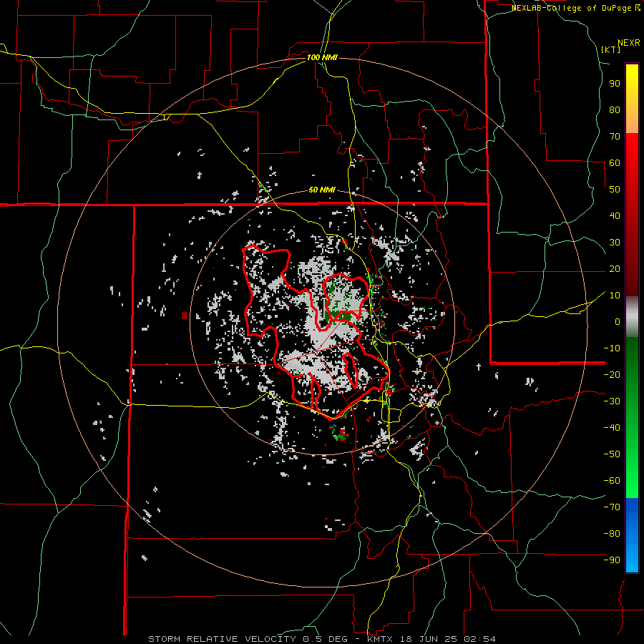
Task: Click the positive 10 scale value
Action: pyautogui.click(x=615, y=296)
